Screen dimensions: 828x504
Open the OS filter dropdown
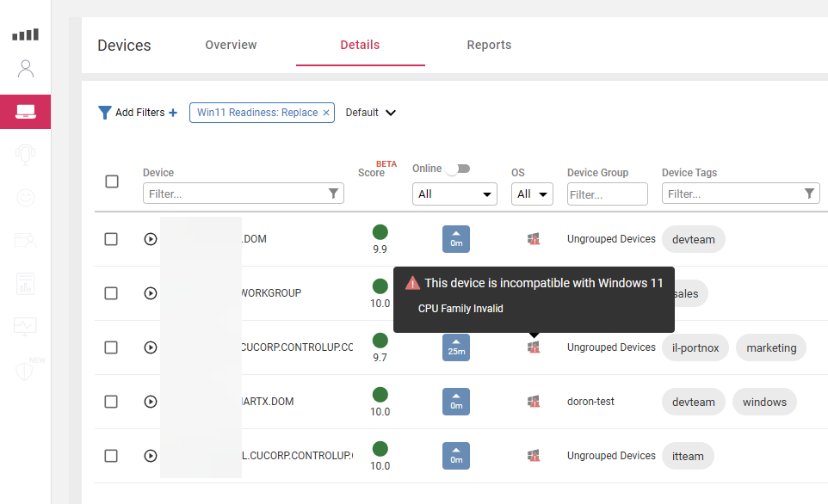click(x=533, y=194)
